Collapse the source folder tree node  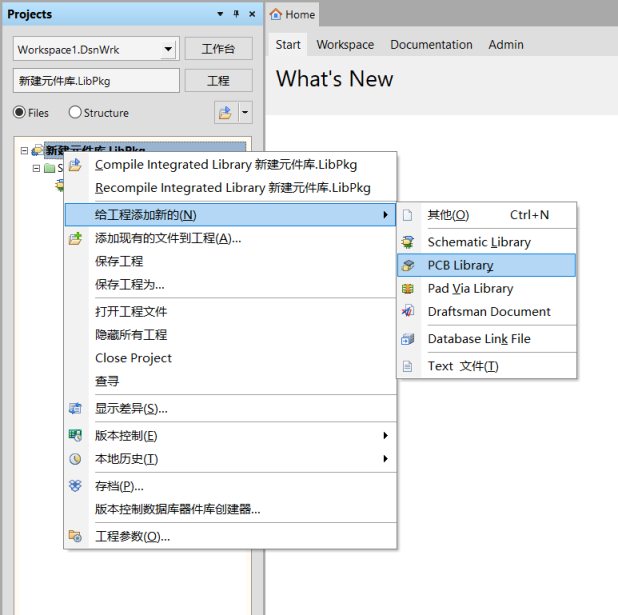(36, 169)
